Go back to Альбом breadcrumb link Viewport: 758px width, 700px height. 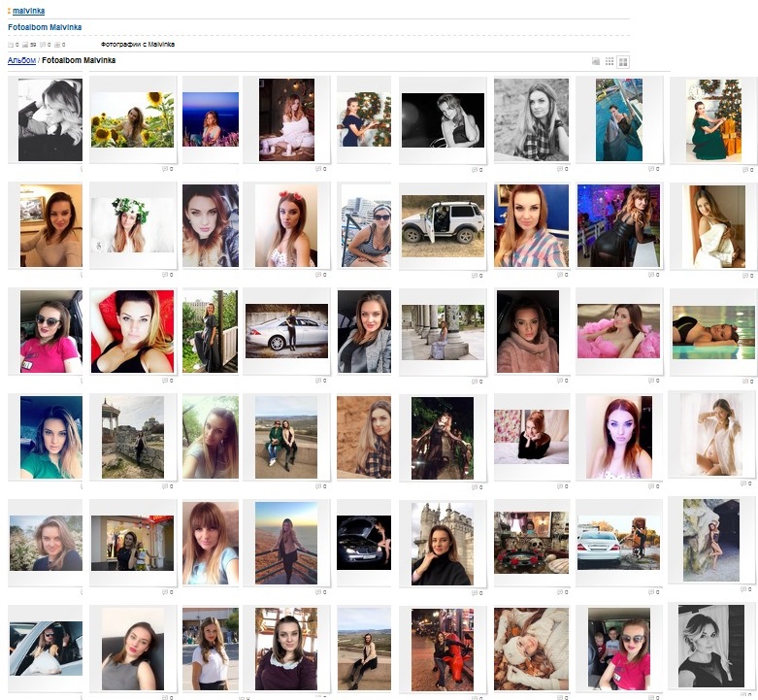point(21,60)
